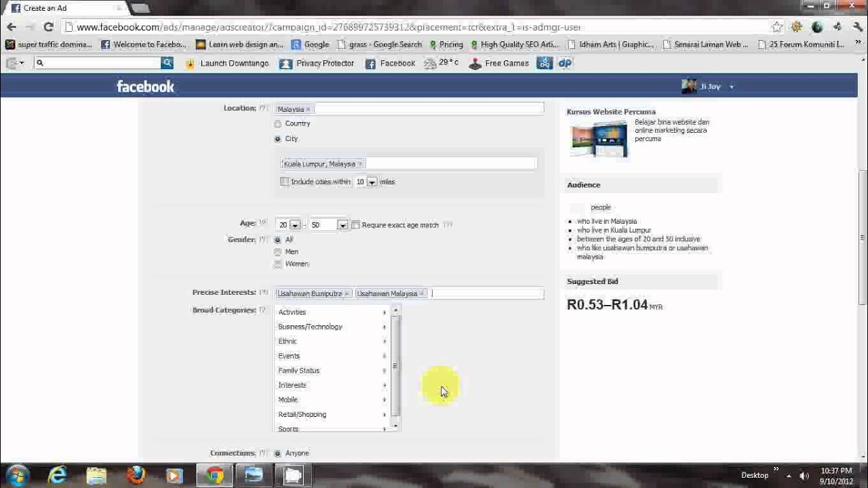868x488 pixels.
Task: Click the 'Kursus Website Percuma' ad title
Action: tap(611, 112)
